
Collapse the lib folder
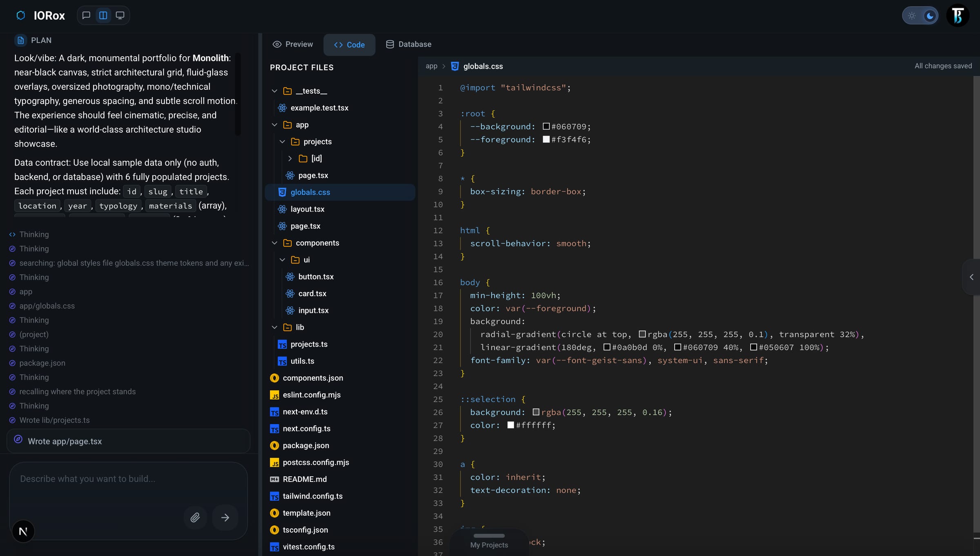point(275,327)
